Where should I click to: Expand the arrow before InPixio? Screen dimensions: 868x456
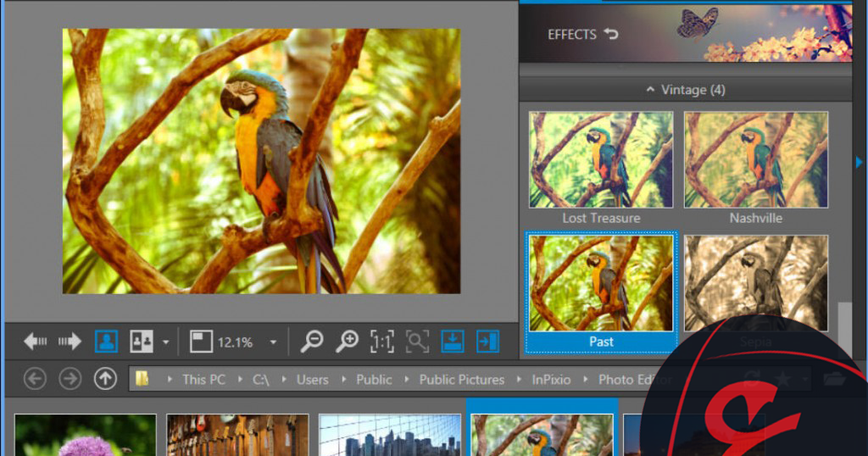(x=520, y=380)
